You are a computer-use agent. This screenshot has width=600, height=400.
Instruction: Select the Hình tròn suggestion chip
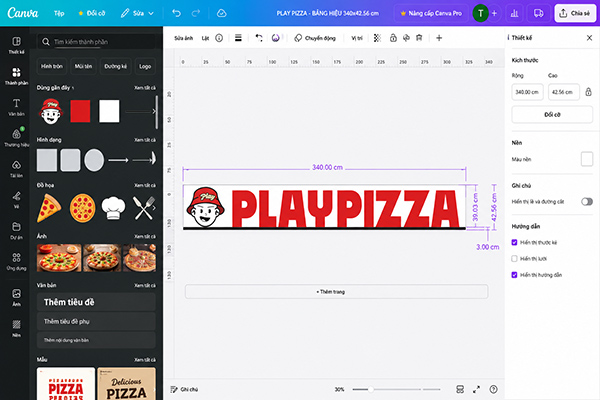click(x=52, y=66)
